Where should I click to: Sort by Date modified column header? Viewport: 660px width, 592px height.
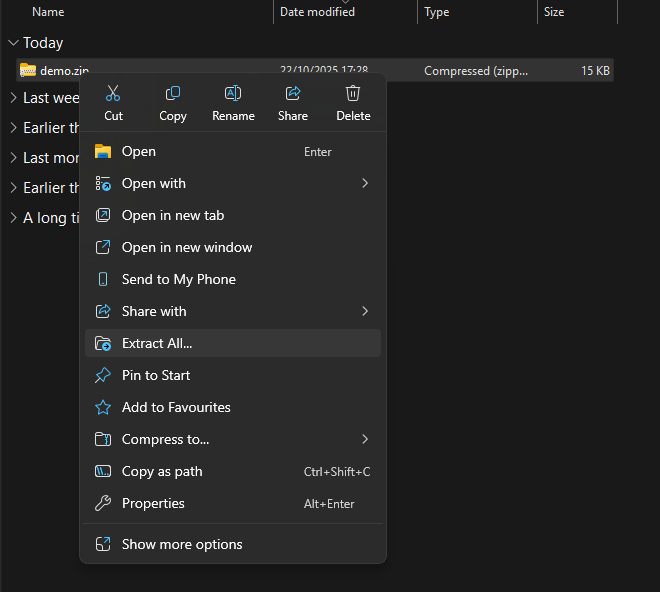(x=317, y=12)
